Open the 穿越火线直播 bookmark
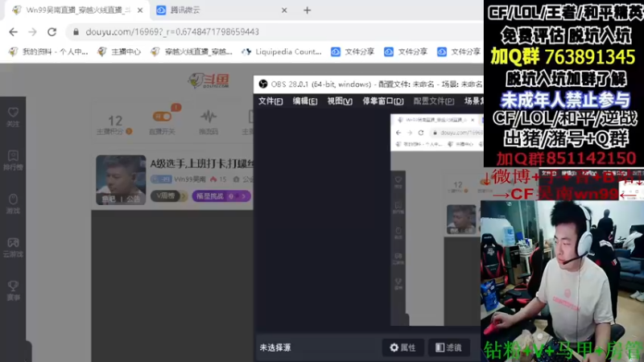This screenshot has height=362, width=644. click(x=192, y=51)
